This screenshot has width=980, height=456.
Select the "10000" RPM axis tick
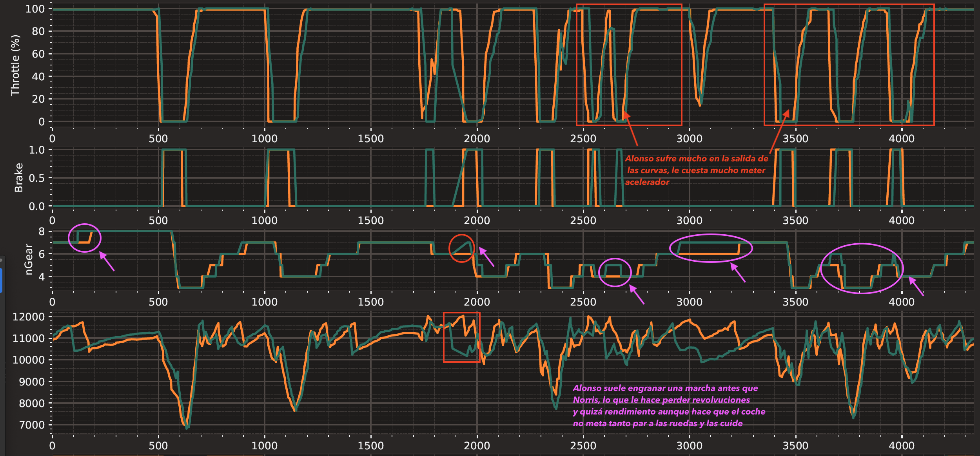pyautogui.click(x=29, y=360)
